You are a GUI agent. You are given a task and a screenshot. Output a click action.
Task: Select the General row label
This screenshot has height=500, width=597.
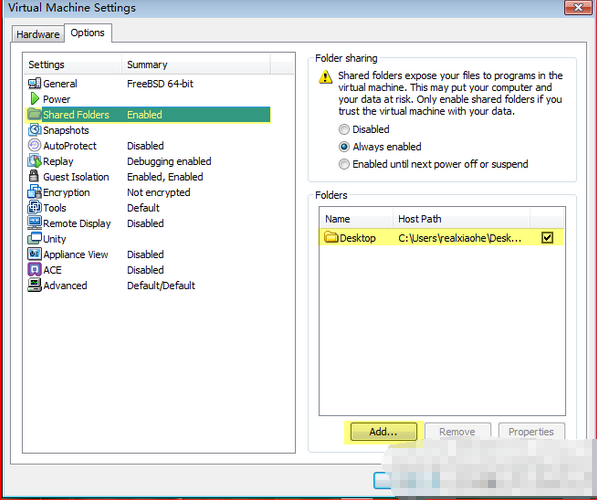pos(60,83)
